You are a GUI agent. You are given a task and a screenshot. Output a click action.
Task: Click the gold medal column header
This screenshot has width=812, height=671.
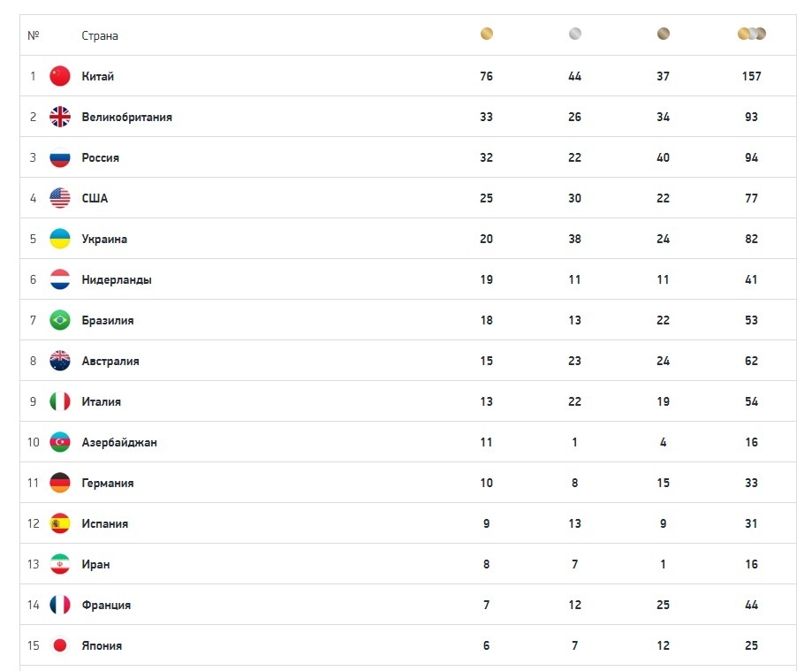486,34
